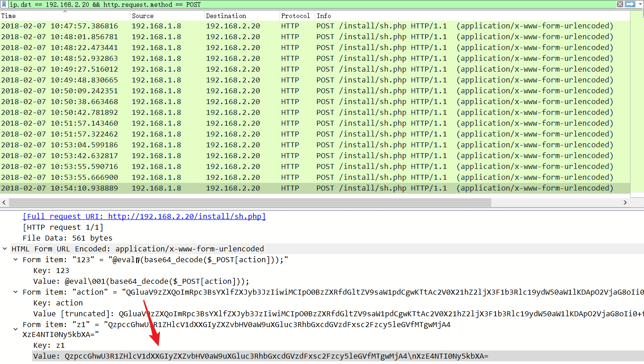The height and width of the screenshot is (364, 644).
Task: Collapse the Form item "z1" node
Action: point(16,329)
